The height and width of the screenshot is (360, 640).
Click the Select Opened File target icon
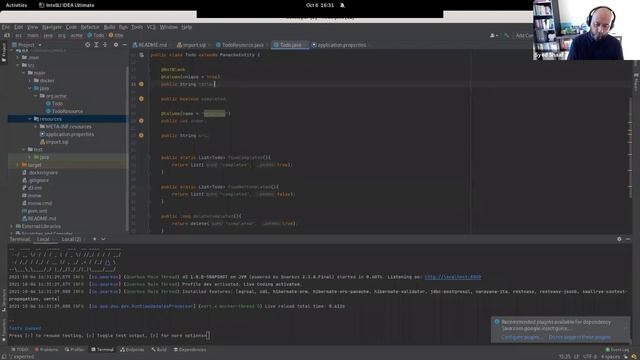pyautogui.click(x=87, y=45)
